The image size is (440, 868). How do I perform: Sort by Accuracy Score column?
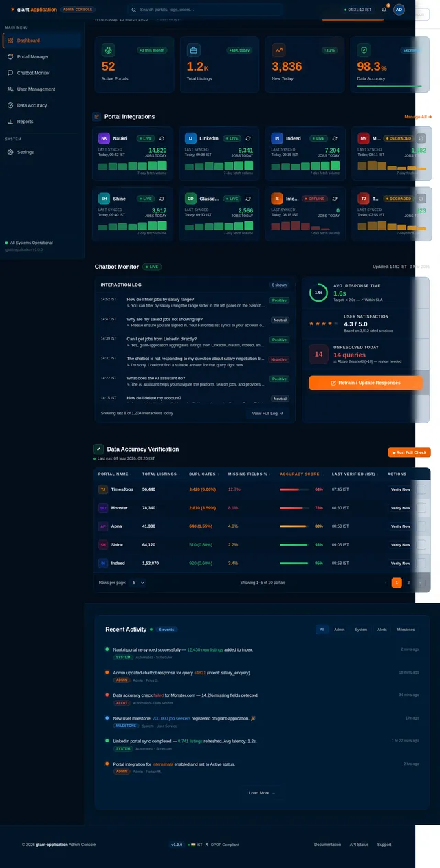[x=301, y=474]
